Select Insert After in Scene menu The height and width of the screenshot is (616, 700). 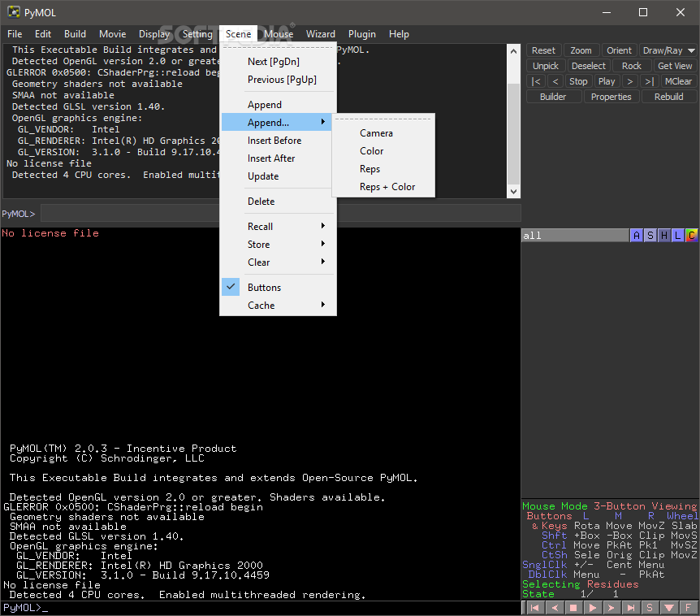coord(278,158)
